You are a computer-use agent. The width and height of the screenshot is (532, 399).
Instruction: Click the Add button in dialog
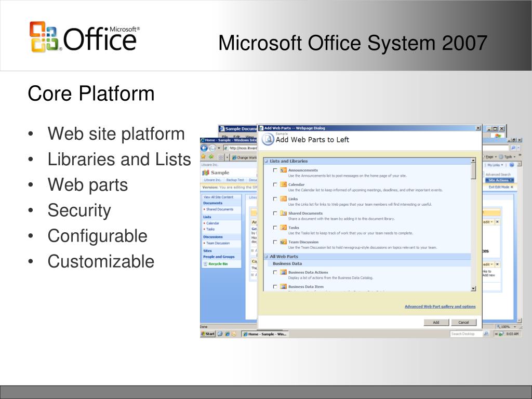tap(436, 322)
